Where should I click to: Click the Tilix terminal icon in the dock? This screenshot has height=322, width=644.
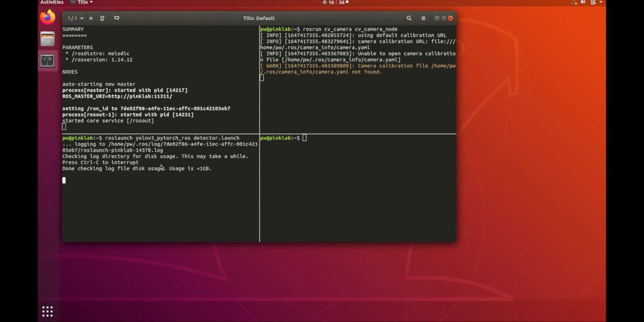pyautogui.click(x=47, y=61)
